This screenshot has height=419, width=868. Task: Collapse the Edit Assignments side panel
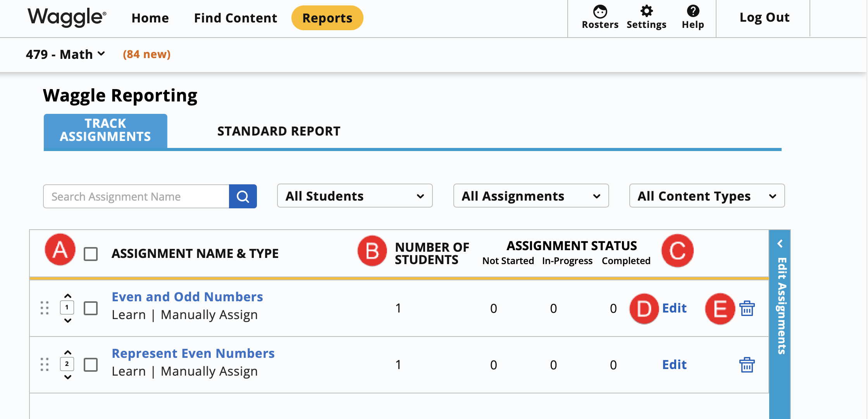pyautogui.click(x=780, y=244)
